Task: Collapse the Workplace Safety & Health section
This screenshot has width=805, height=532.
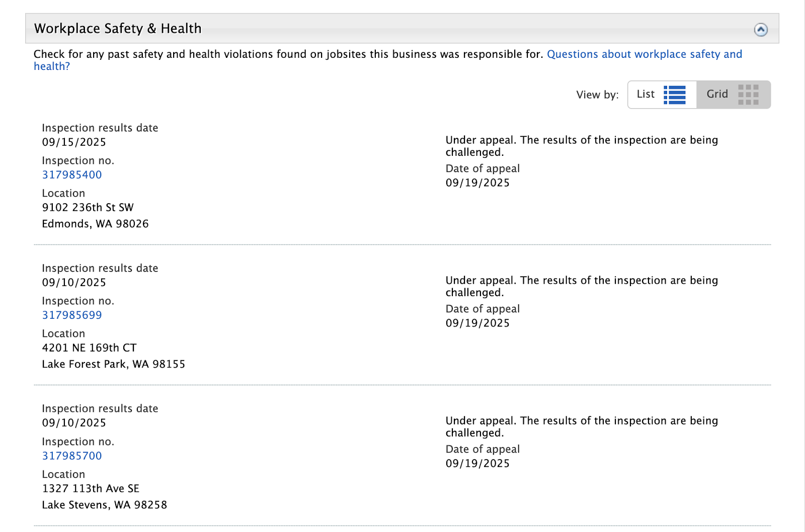Action: (761, 30)
